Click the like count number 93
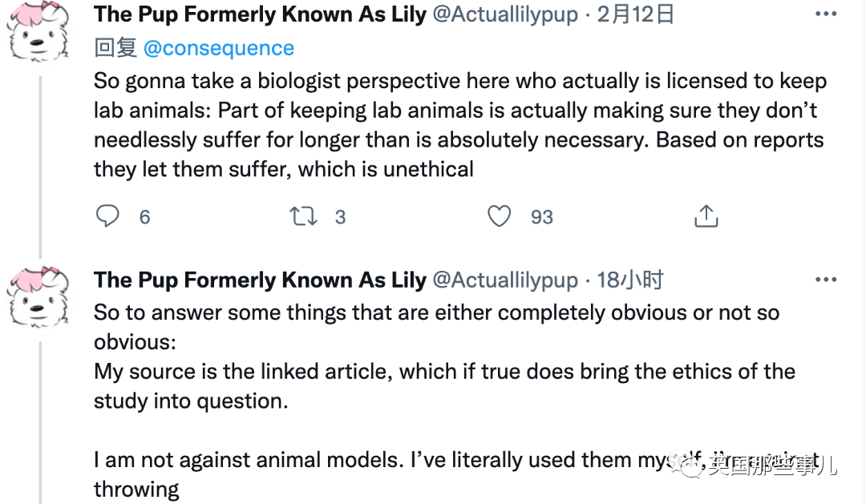This screenshot has width=866, height=504. 542,217
